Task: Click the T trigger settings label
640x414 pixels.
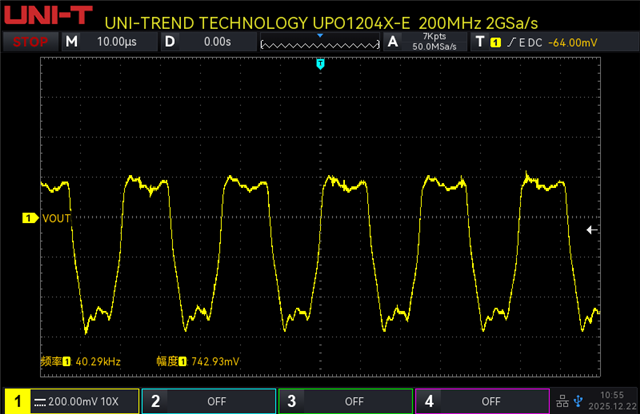Action: (480, 42)
